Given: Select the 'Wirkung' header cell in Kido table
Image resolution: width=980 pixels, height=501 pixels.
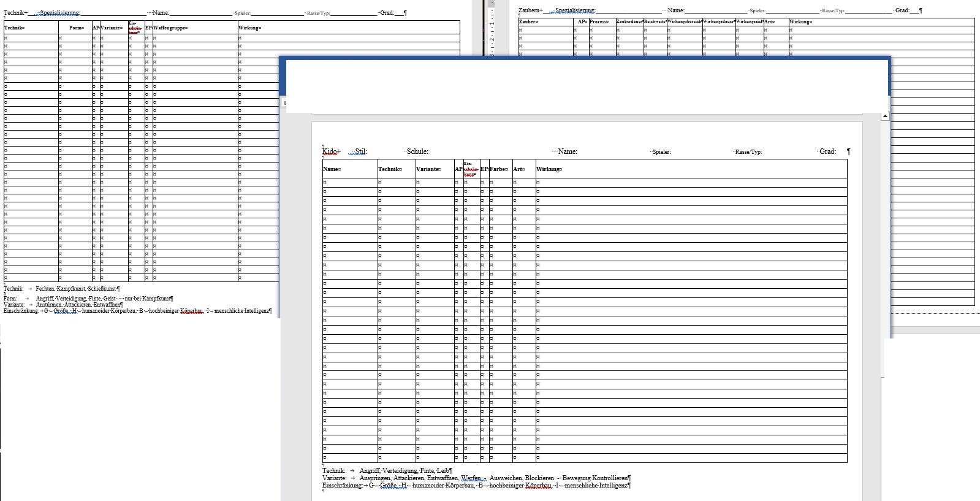Looking at the screenshot, I should (x=549, y=169).
